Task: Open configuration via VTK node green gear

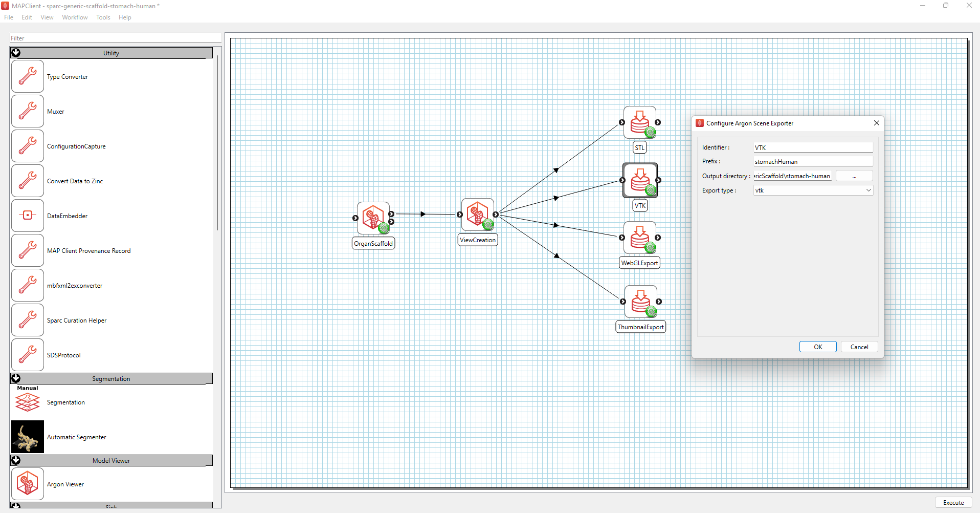Action: coord(651,190)
